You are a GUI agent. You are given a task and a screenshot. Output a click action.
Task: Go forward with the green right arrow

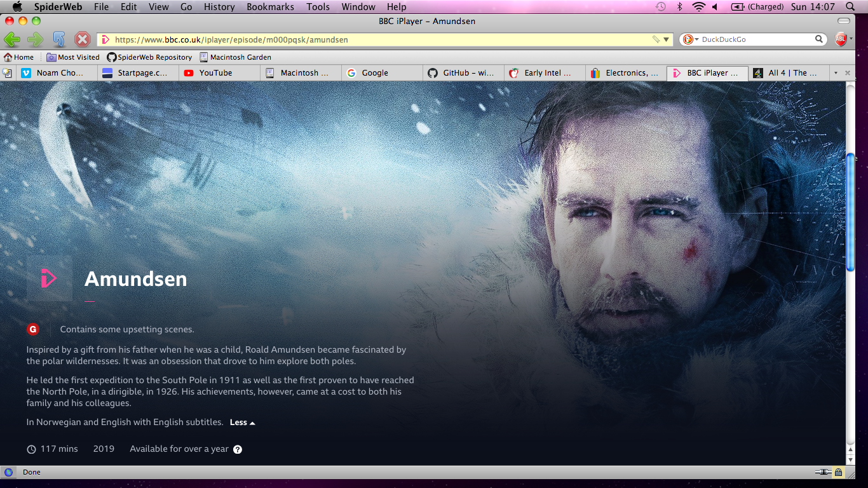pos(35,39)
